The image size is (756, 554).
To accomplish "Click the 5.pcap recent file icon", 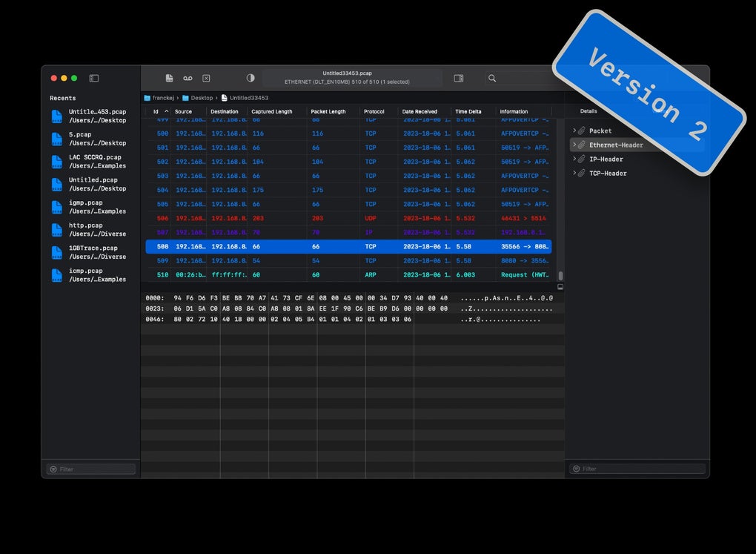I will pyautogui.click(x=57, y=139).
